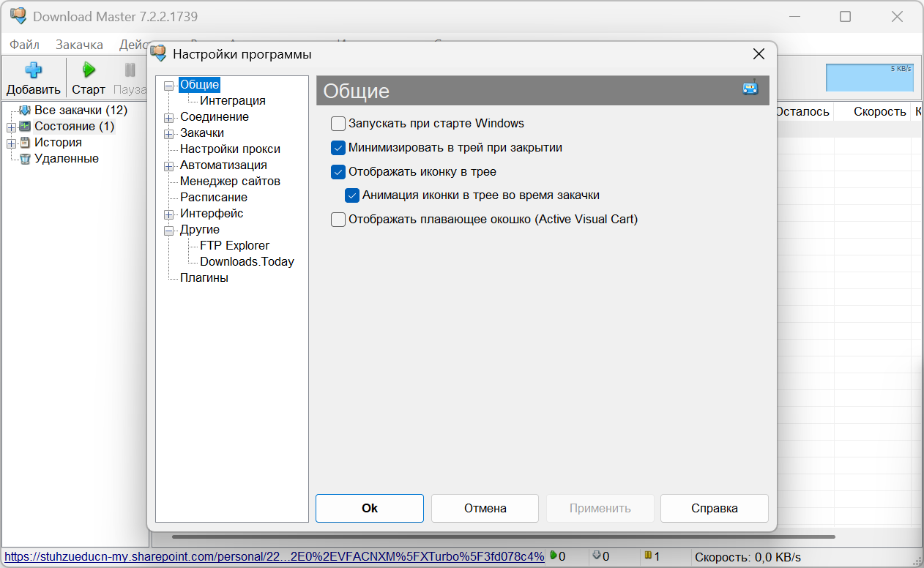Click the Добавить plus icon in toolbar
The width and height of the screenshot is (924, 568).
click(33, 70)
